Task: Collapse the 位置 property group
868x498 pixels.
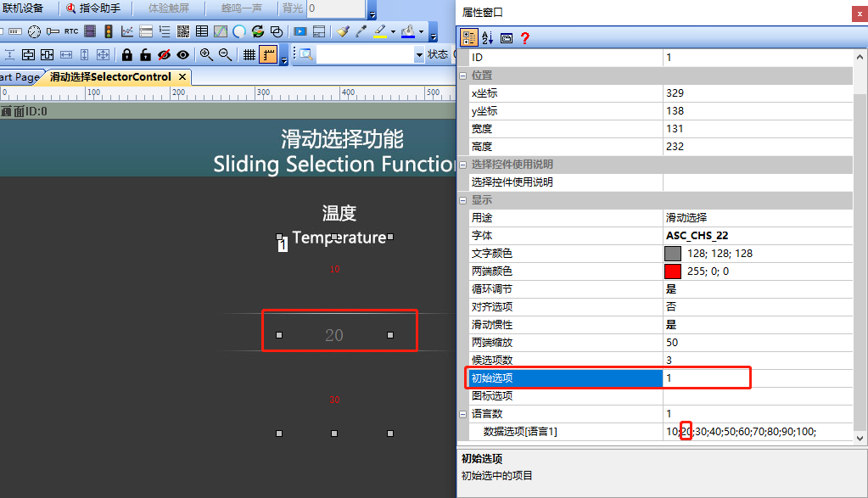Action: pos(462,76)
